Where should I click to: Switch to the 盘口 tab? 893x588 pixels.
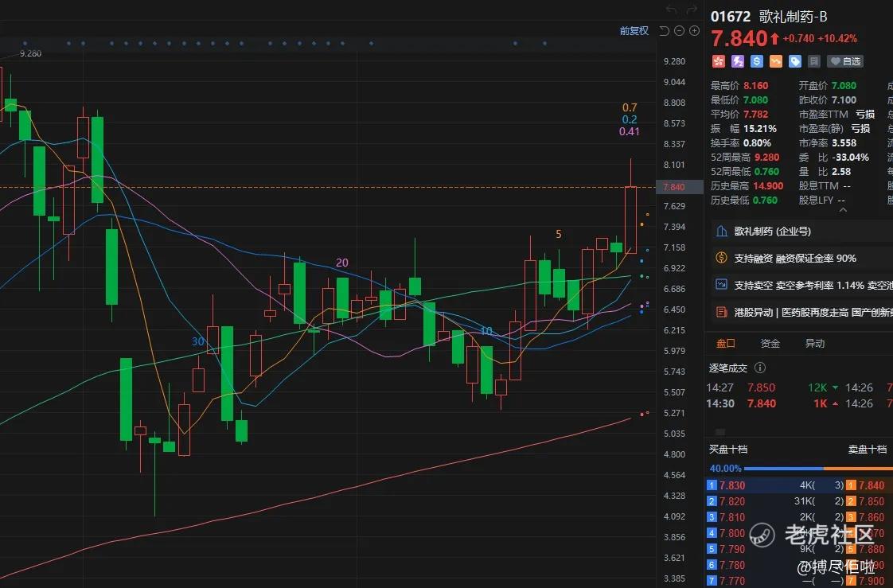[726, 343]
